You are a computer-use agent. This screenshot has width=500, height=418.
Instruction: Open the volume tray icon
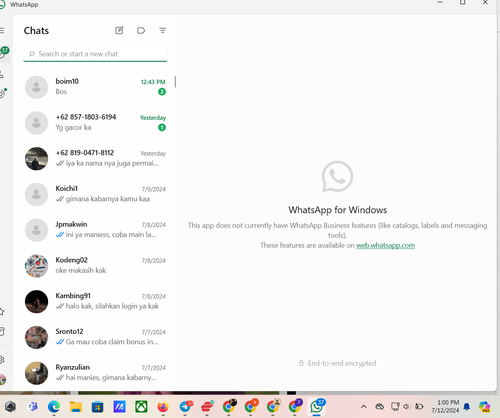click(x=407, y=407)
